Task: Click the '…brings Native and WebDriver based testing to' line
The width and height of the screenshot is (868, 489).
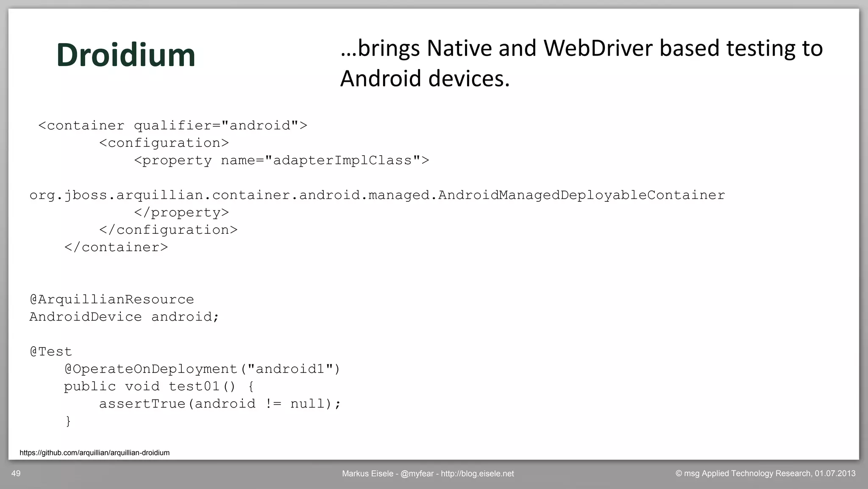Action: pos(581,48)
